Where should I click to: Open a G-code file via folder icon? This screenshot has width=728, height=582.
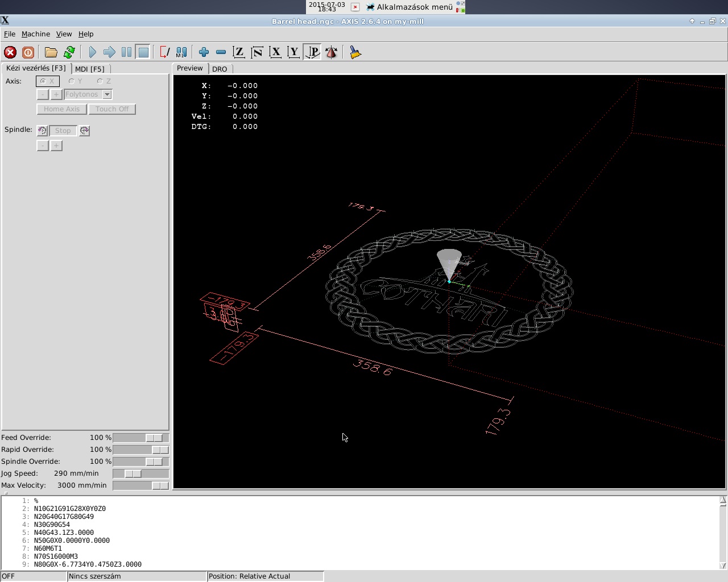pyautogui.click(x=51, y=52)
